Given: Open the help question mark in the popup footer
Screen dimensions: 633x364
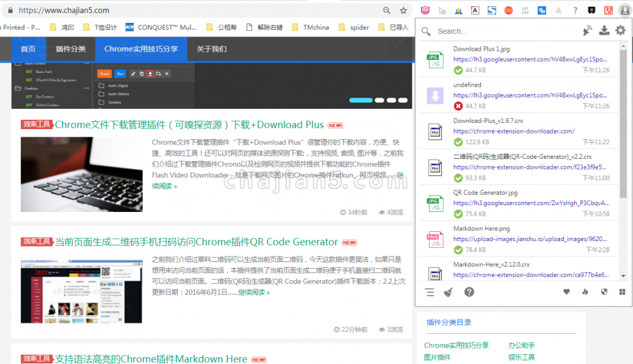Looking at the screenshot, I should tap(469, 292).
